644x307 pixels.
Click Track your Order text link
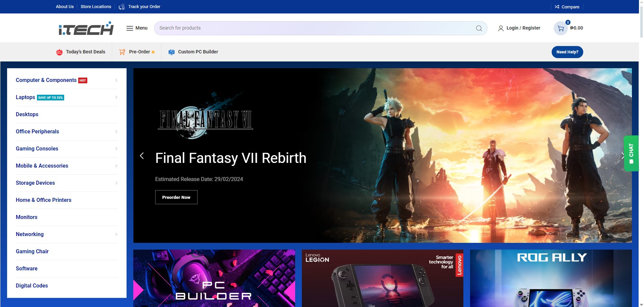point(144,7)
